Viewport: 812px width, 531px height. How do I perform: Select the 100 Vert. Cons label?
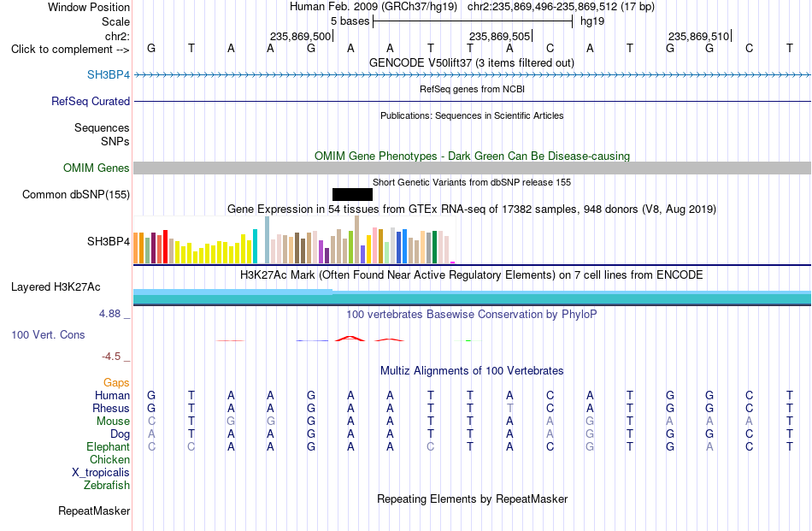point(48,334)
